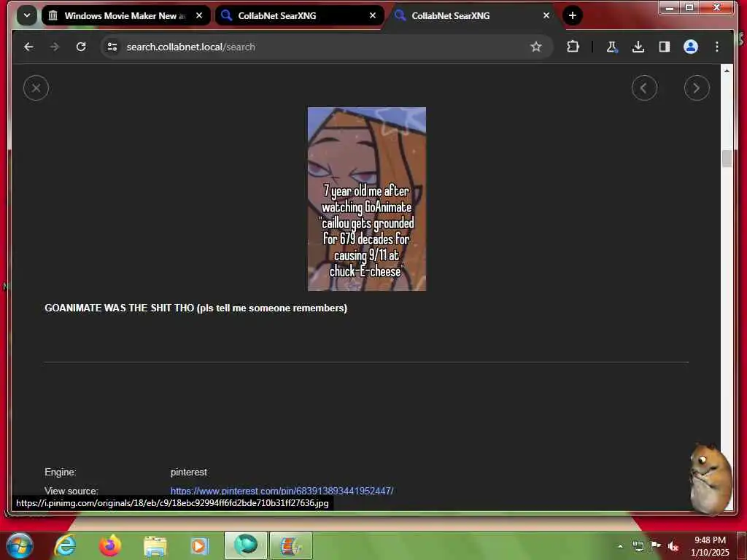This screenshot has height=560, width=747.
Task: Close the Windows Movie Maker tab
Action: click(x=199, y=16)
